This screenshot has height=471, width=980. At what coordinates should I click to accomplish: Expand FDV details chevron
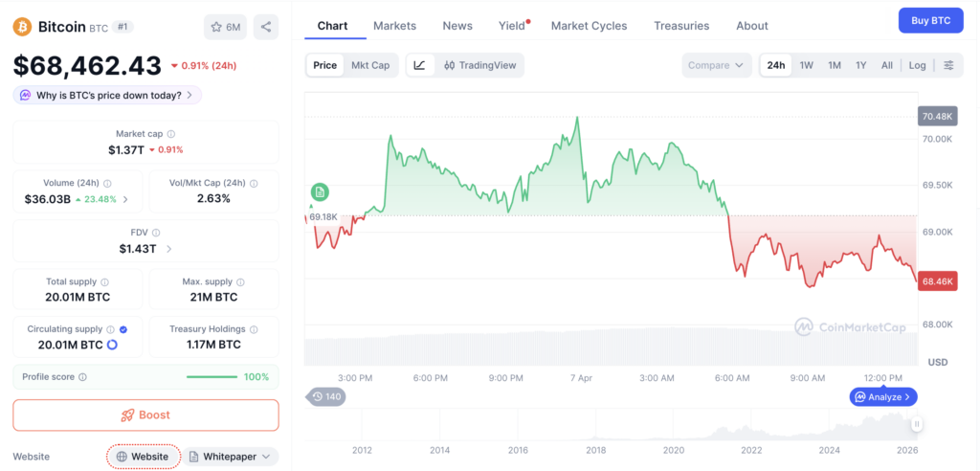click(168, 249)
